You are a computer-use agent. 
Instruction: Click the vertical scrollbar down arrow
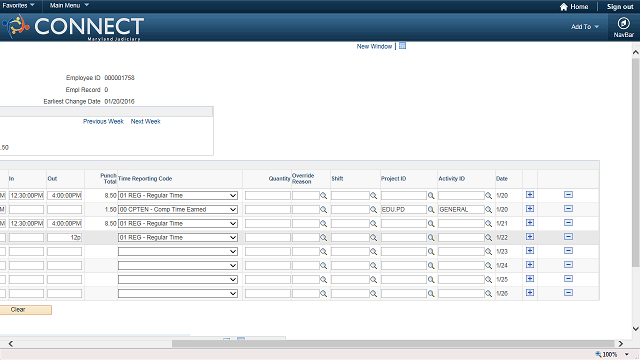tap(636, 329)
